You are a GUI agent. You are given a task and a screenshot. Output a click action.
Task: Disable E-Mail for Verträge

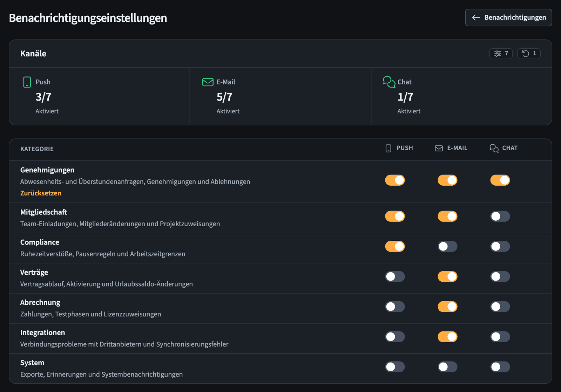coord(448,276)
